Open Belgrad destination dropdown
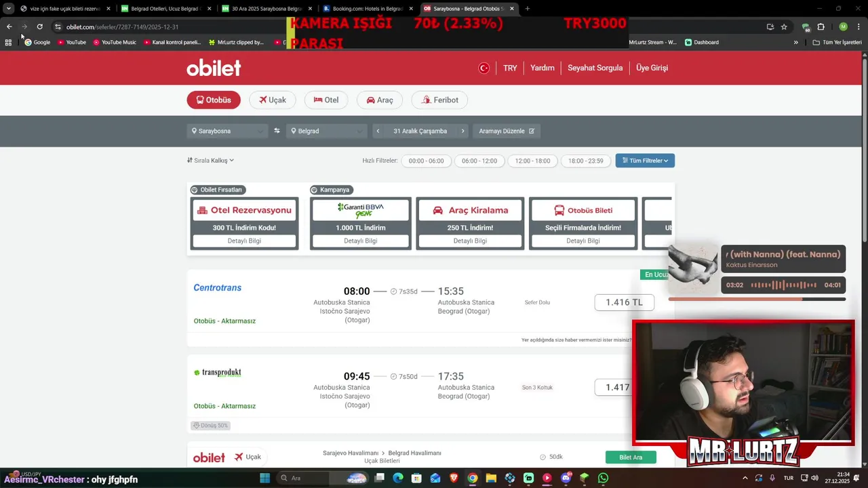Image resolution: width=868 pixels, height=488 pixels. coord(327,131)
